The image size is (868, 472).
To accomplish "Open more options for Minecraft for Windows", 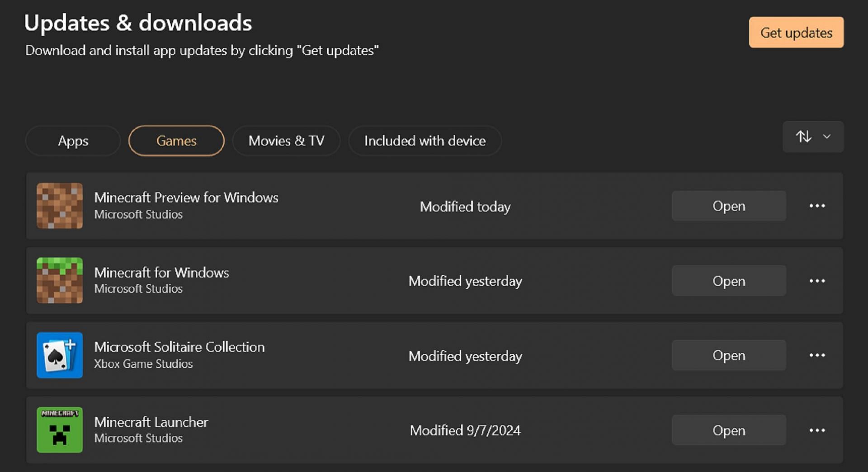I will 817,281.
